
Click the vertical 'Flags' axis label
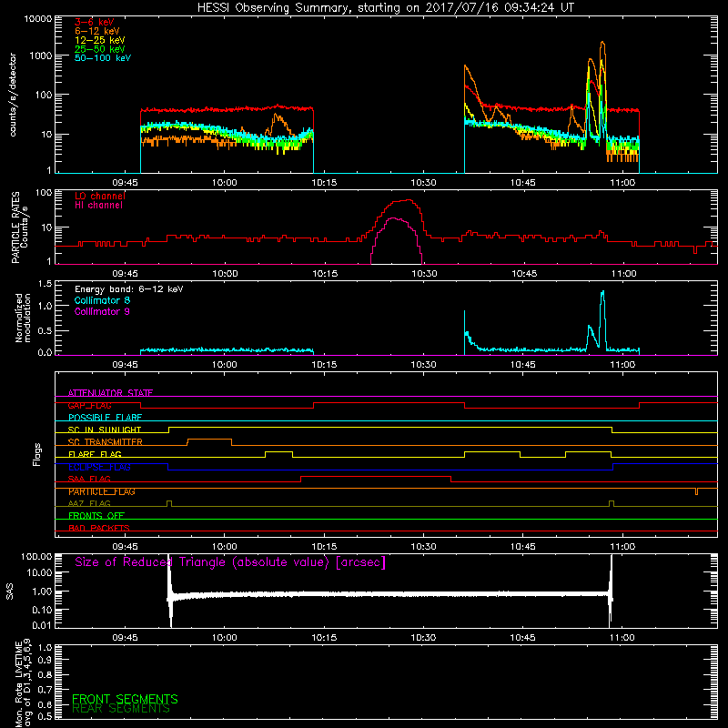click(37, 455)
